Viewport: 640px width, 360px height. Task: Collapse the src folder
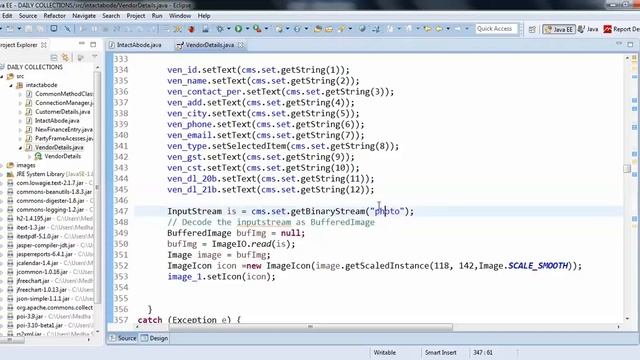click(2, 76)
